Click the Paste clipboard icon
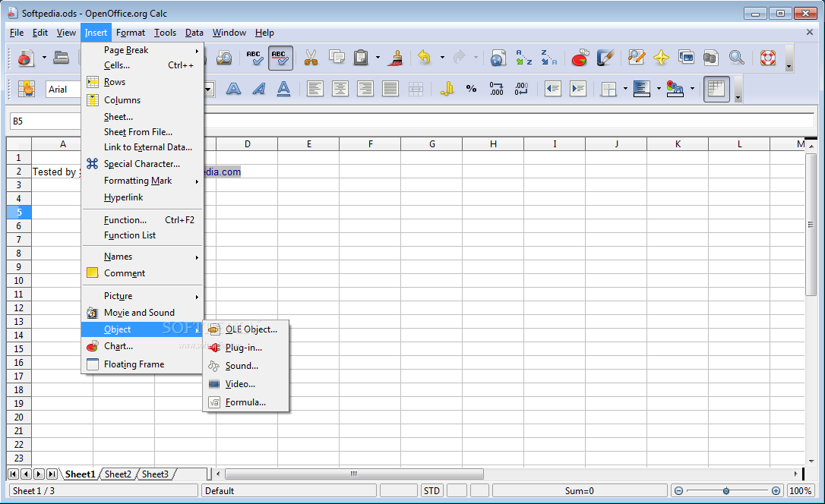Viewport: 825px width, 504px height. 361,57
